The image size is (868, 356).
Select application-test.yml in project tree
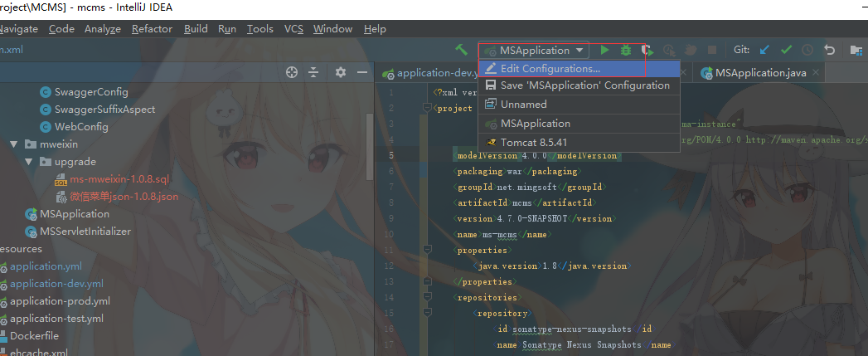coord(56,319)
